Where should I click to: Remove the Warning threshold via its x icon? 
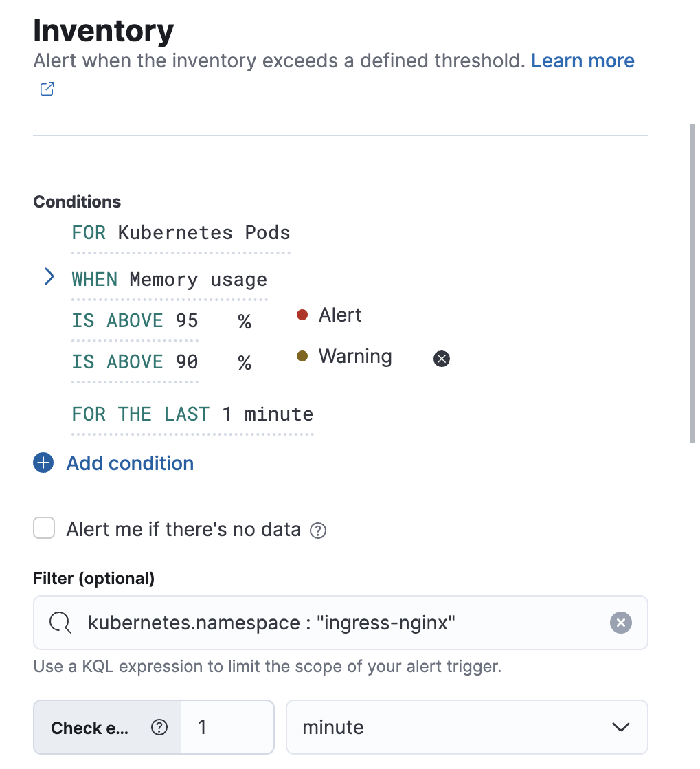(442, 358)
